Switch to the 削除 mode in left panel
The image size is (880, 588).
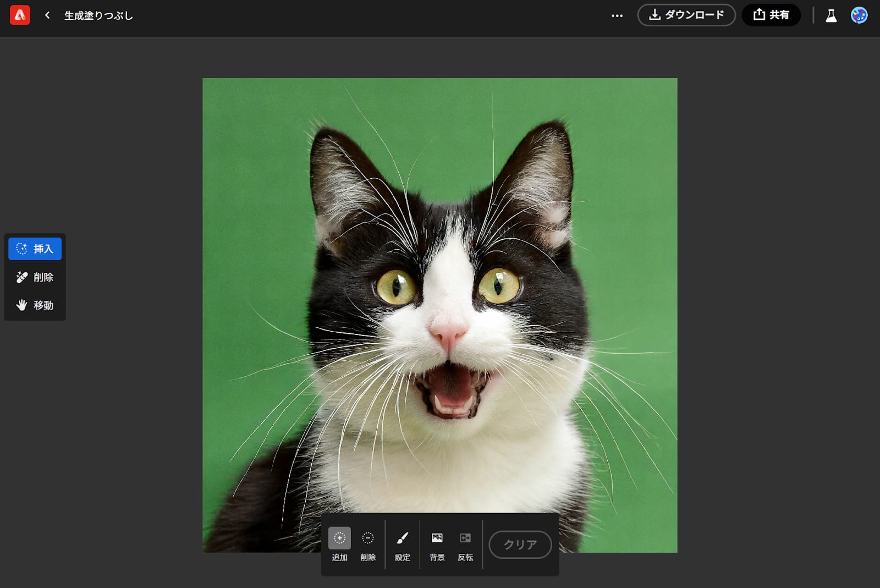(x=35, y=277)
